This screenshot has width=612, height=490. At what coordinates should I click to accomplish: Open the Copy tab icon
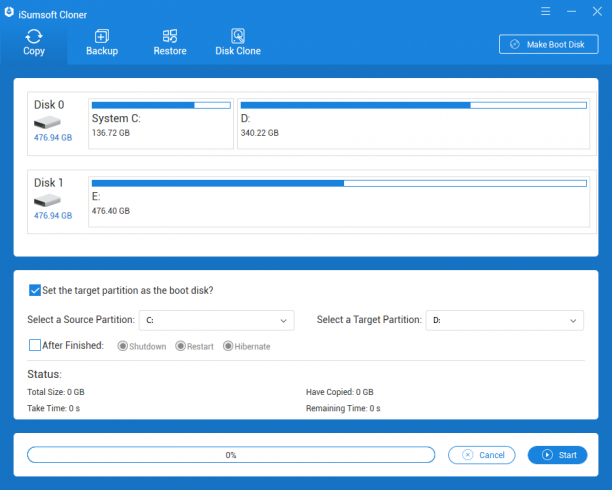34,36
